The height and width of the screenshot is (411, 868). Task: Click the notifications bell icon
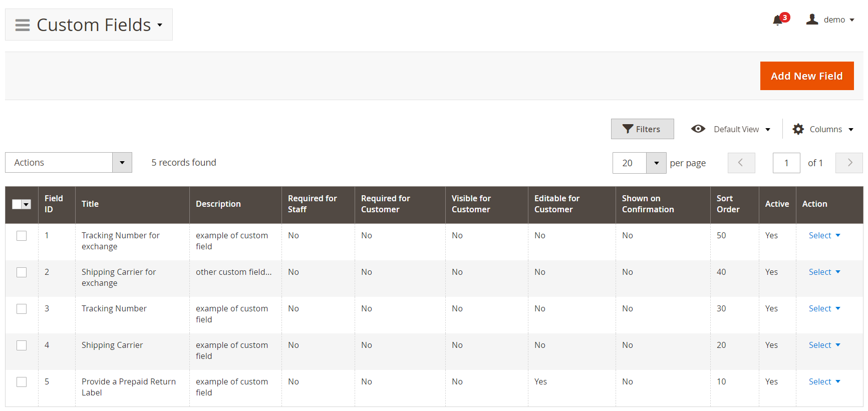click(777, 20)
